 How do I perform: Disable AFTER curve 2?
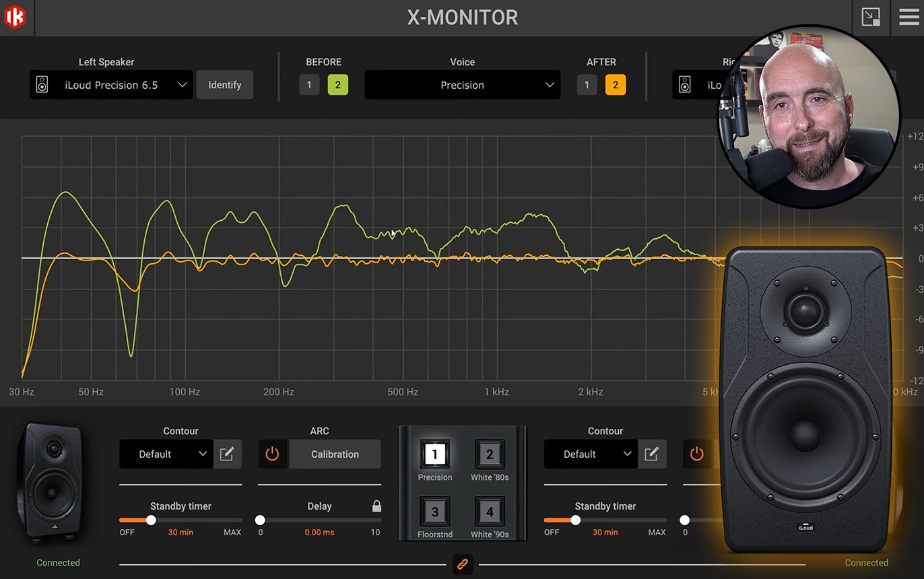coord(615,85)
